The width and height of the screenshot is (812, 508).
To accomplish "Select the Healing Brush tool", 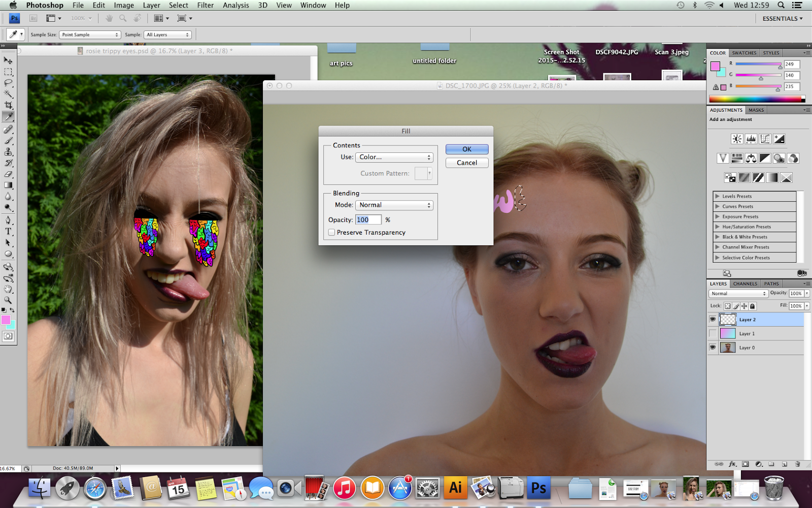I will click(x=8, y=130).
